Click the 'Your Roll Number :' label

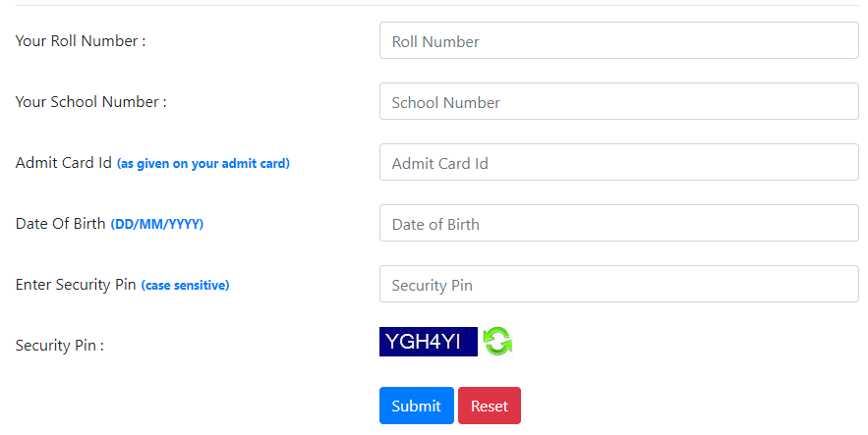(x=81, y=41)
